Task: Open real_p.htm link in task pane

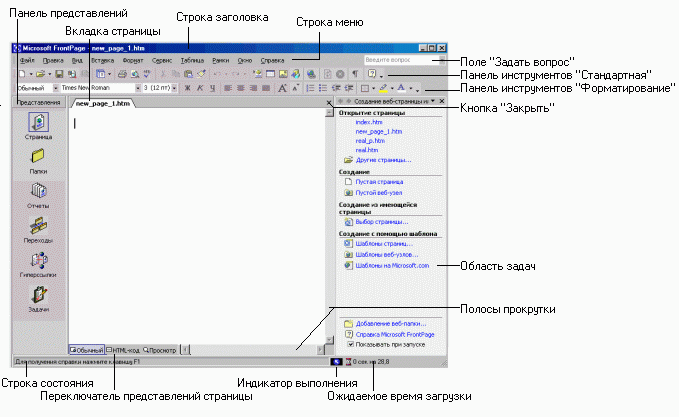Action: tap(370, 141)
